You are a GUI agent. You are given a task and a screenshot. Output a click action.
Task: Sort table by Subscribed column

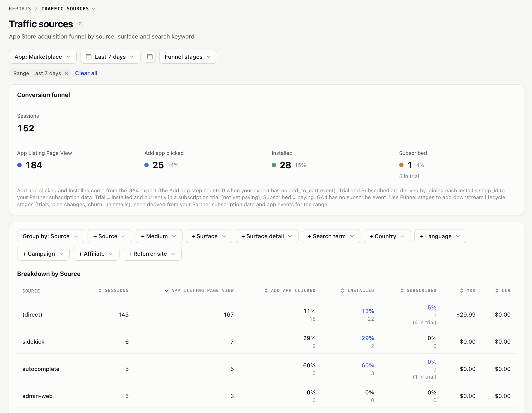418,290
